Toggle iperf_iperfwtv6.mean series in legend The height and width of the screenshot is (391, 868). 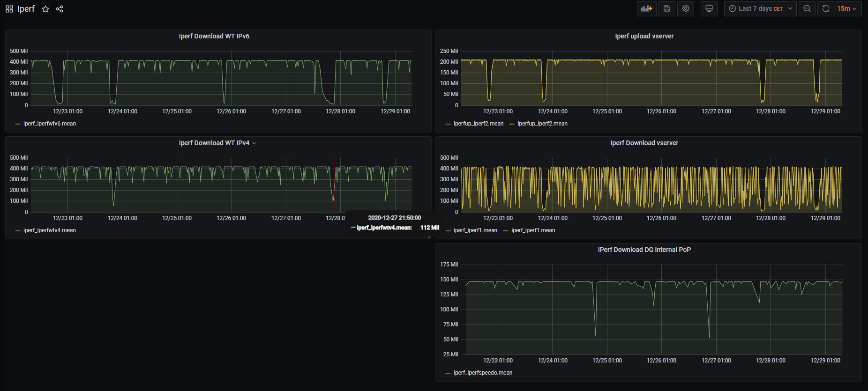(50, 124)
